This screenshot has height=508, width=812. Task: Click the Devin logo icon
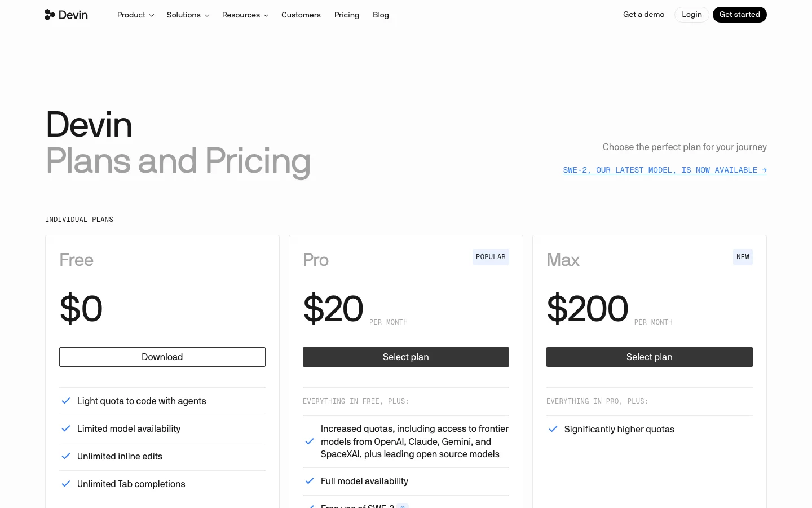(x=50, y=15)
